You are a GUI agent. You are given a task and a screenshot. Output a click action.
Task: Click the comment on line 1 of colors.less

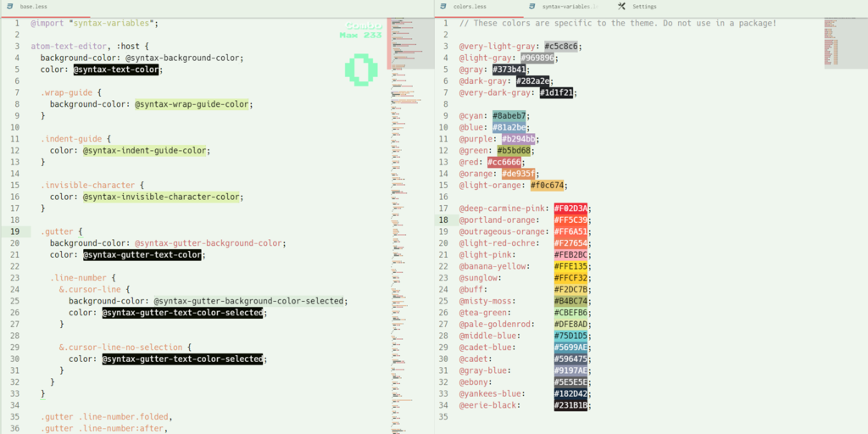(x=617, y=23)
